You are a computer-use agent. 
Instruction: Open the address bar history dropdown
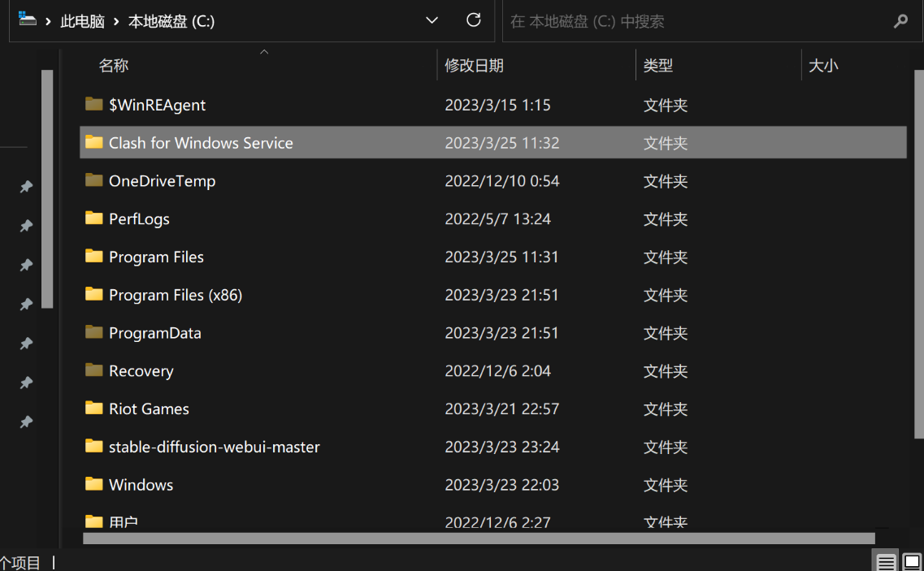click(x=432, y=21)
